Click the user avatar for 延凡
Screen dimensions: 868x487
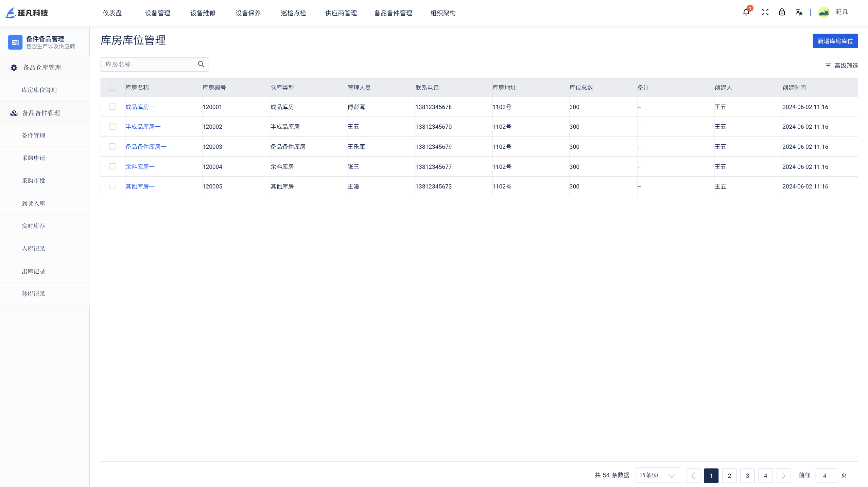point(823,12)
